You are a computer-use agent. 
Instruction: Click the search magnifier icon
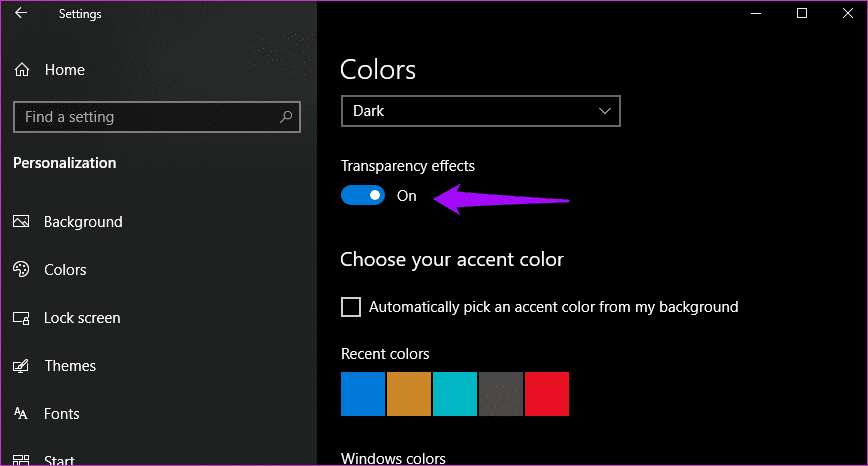[286, 117]
